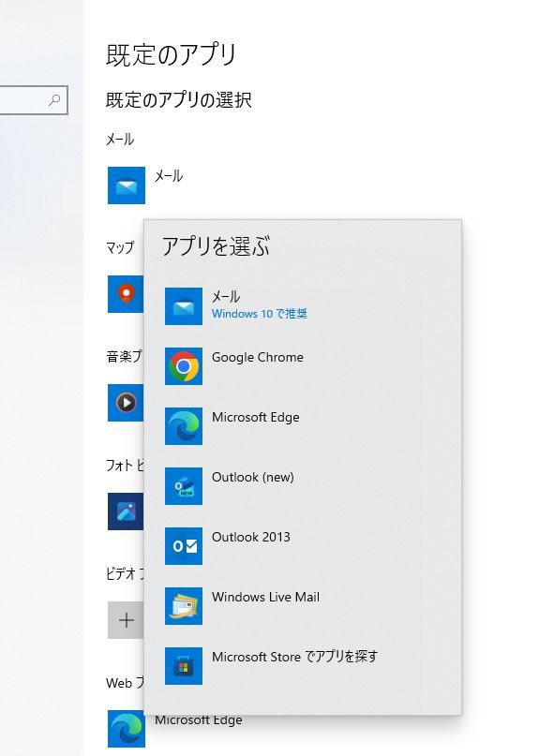
Task: Click the search magnifier icon in settings
Action: click(54, 100)
